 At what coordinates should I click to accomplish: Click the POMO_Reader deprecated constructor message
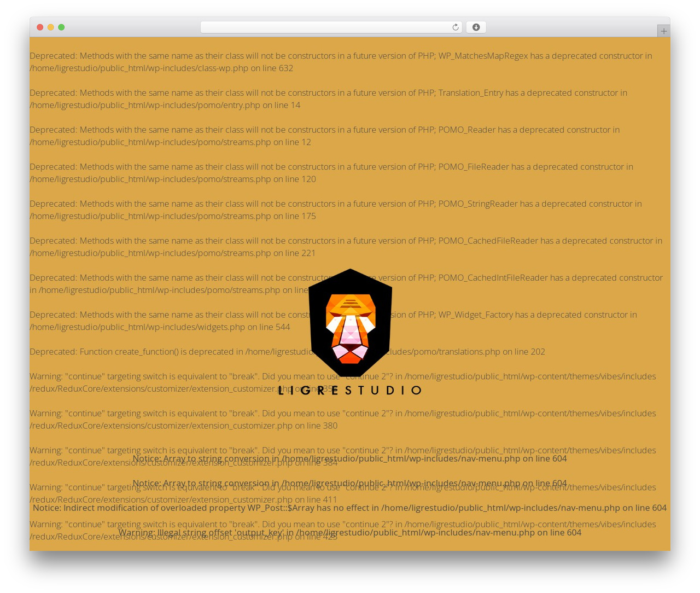[x=325, y=136]
